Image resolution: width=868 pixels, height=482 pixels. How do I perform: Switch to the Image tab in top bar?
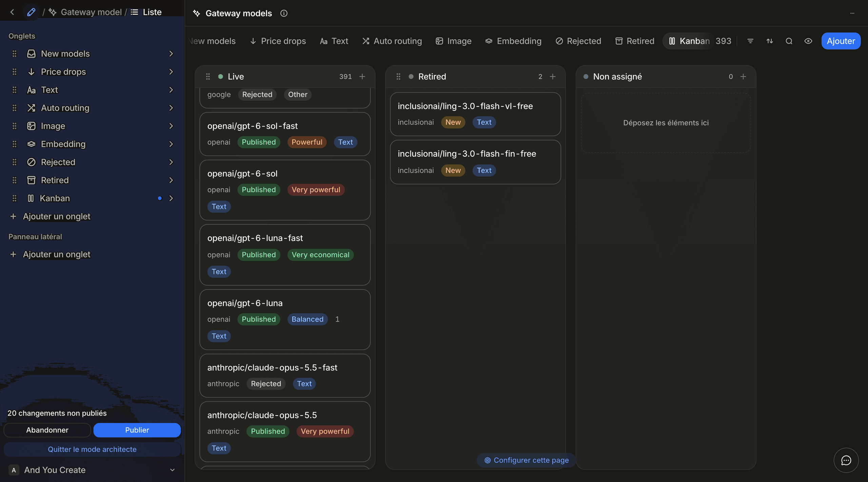(x=453, y=41)
